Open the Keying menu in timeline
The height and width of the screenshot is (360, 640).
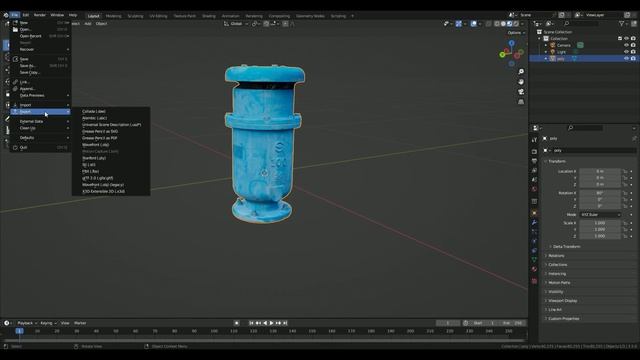click(x=48, y=323)
